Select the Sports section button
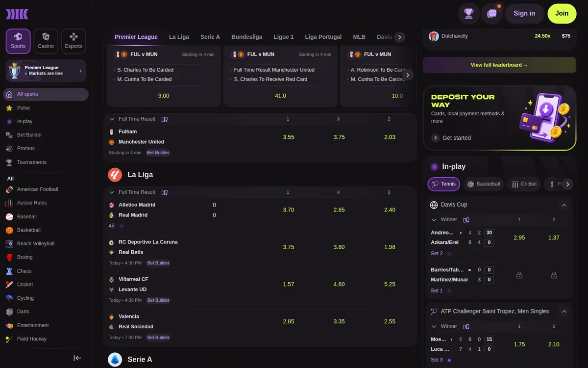Viewport: 588px width, 368px height. point(18,41)
